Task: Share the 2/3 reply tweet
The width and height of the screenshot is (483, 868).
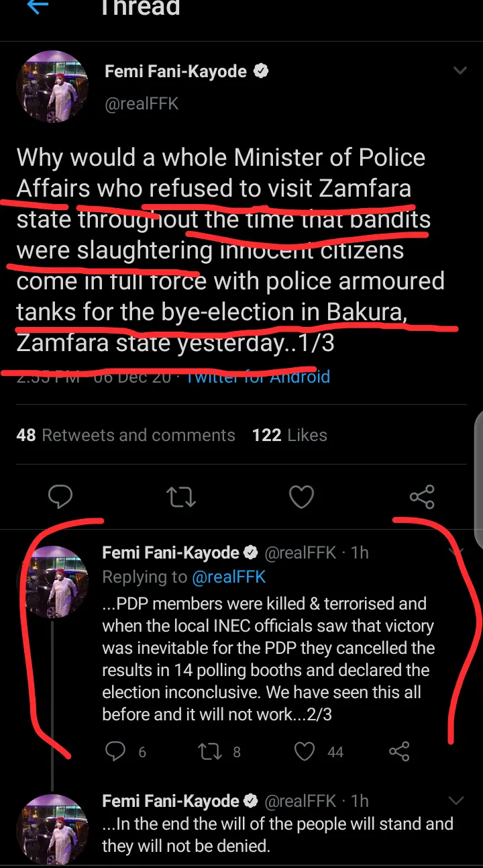Action: pos(399,751)
